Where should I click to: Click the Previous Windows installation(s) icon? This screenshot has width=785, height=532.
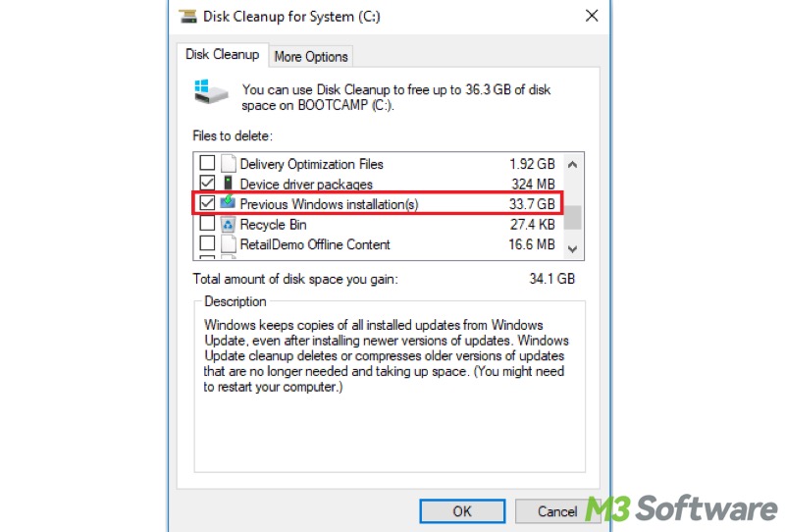click(228, 202)
